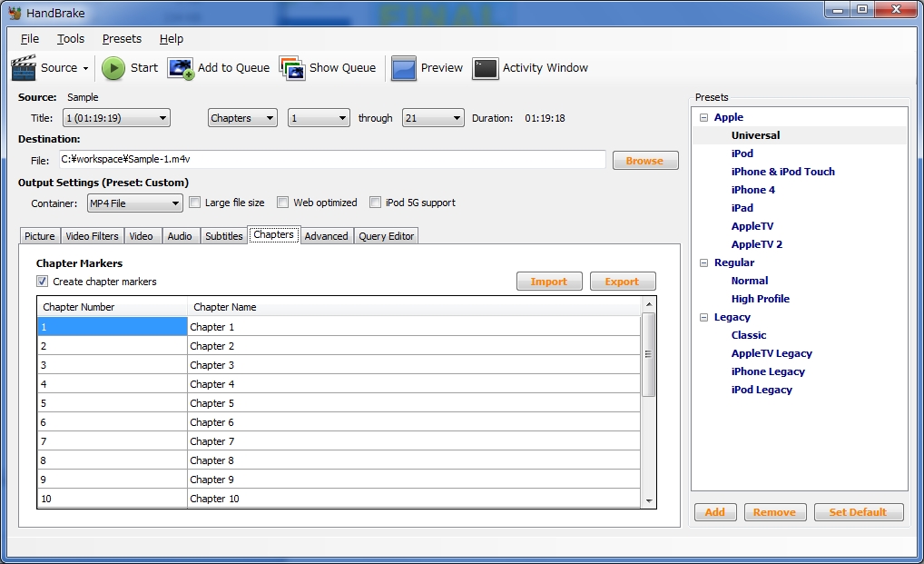
Task: Open the Activity Window terminal icon
Action: tap(486, 68)
